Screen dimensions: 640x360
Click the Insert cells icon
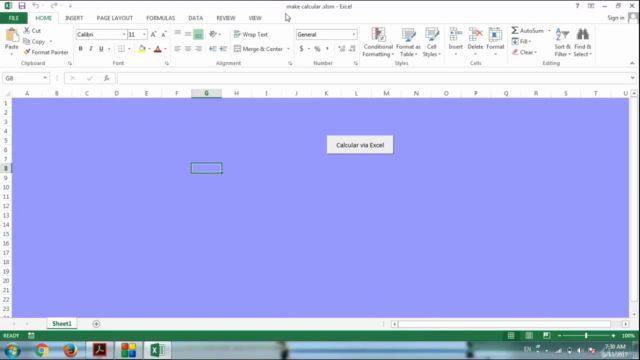pyautogui.click(x=456, y=35)
